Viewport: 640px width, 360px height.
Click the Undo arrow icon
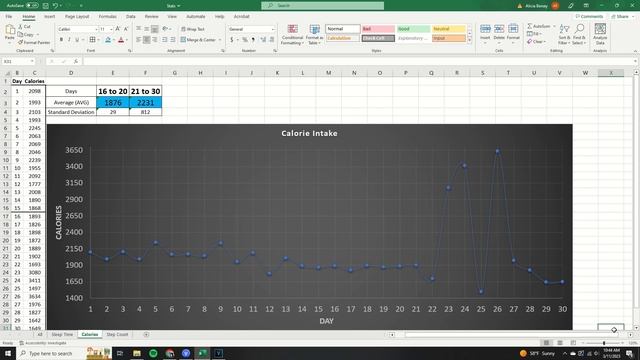click(x=55, y=6)
